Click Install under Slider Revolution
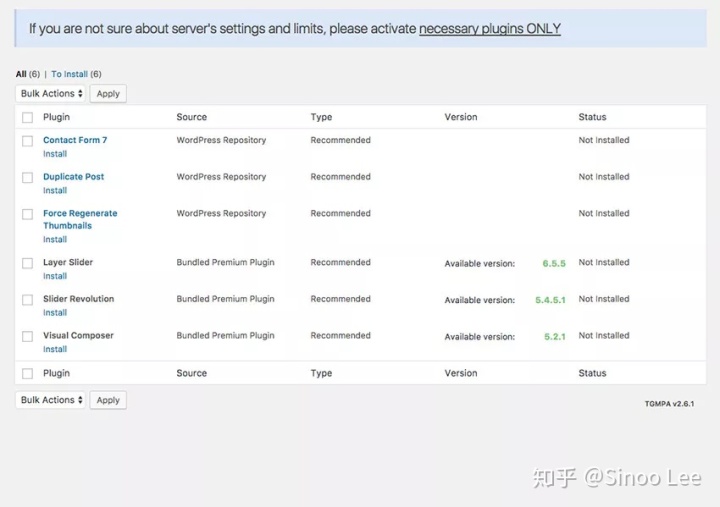 tap(55, 313)
